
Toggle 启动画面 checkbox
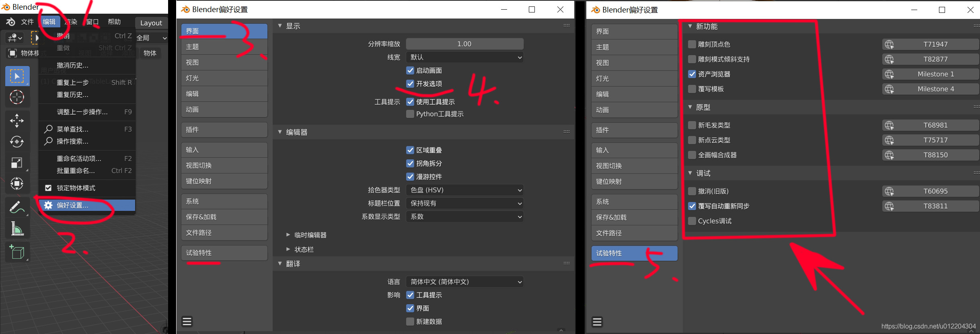pyautogui.click(x=410, y=70)
